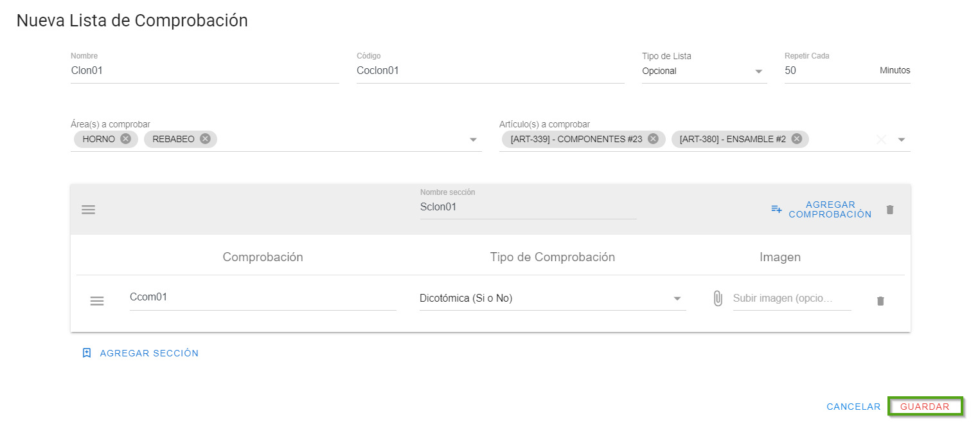Remove the HORNO area chip
The height and width of the screenshot is (431, 980).
point(125,139)
